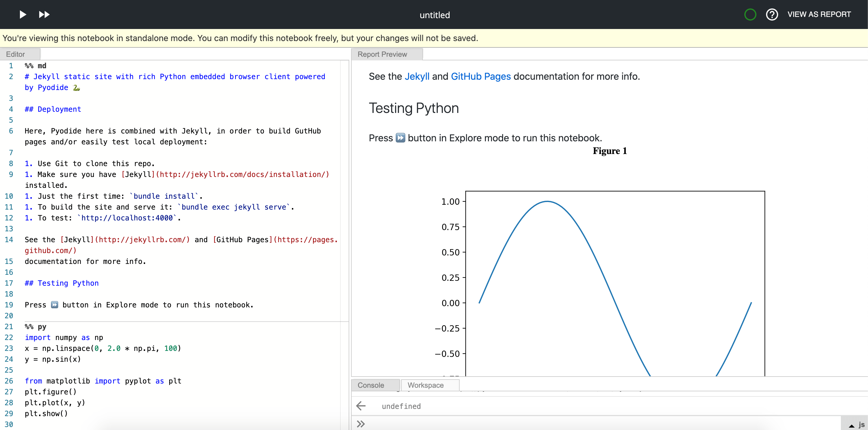The height and width of the screenshot is (430, 868).
Task: Click the run-all fast-forward icon
Action: point(44,14)
